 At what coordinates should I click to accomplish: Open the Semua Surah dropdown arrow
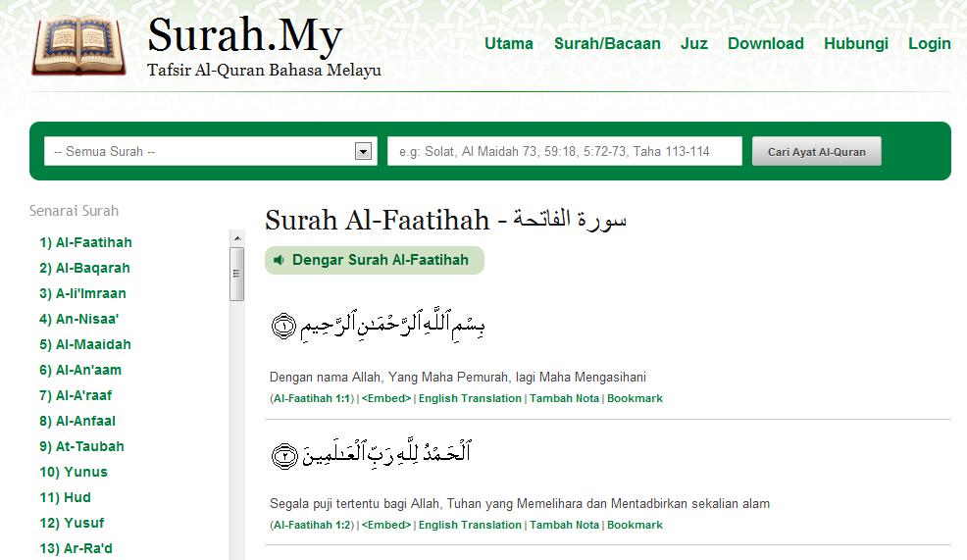tap(363, 151)
